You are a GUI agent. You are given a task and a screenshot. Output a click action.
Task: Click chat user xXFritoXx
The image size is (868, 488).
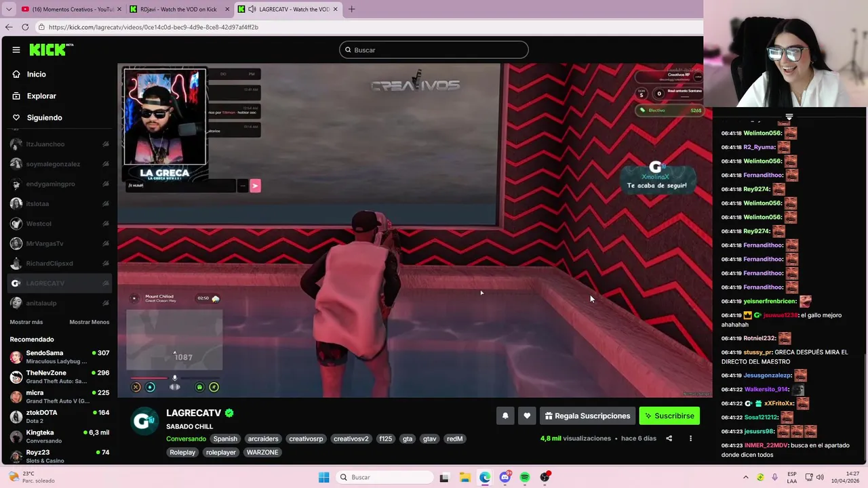click(x=778, y=404)
